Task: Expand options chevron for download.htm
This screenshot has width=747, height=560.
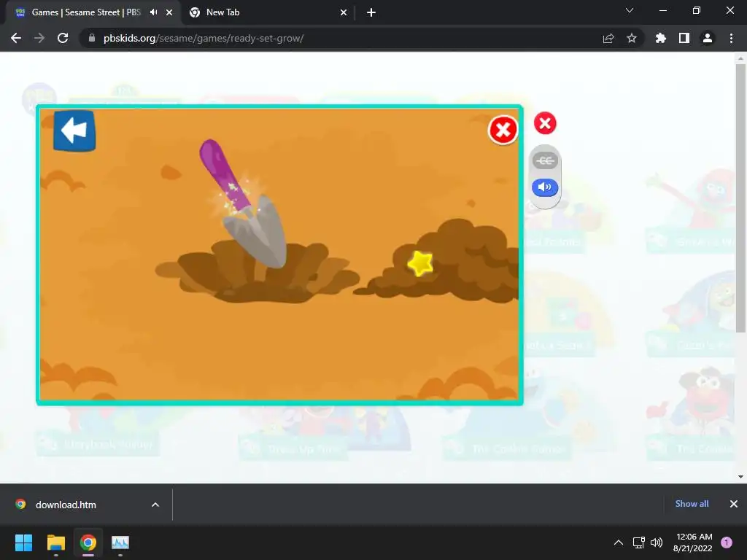Action: 155,505
